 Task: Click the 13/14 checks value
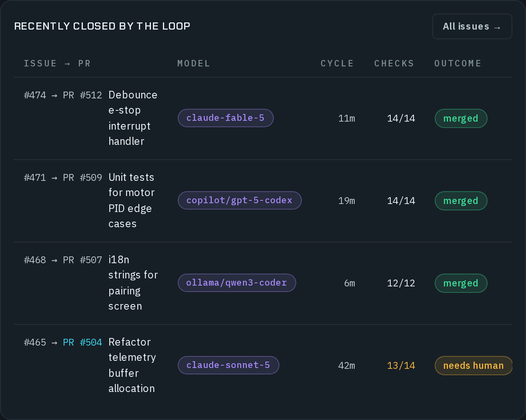[401, 366]
